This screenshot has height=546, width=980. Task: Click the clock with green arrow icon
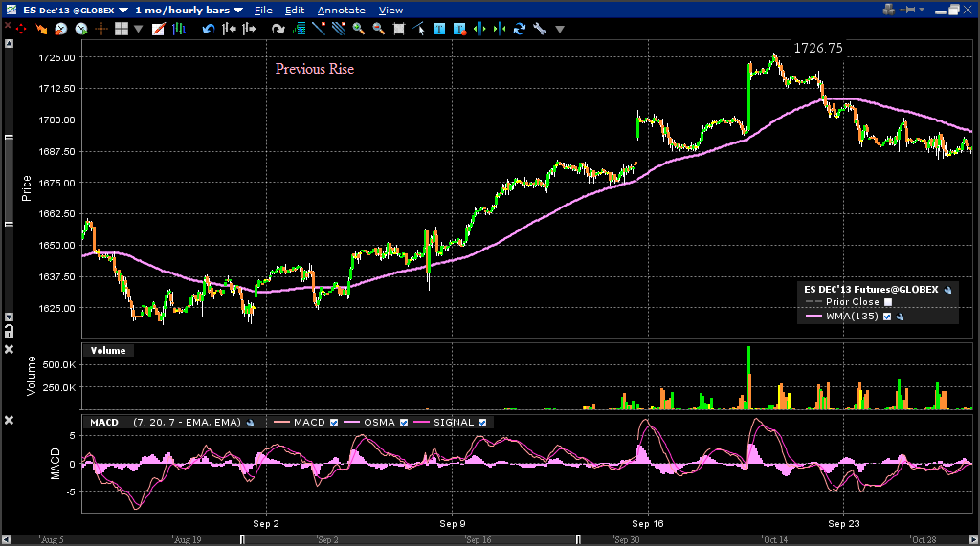pyautogui.click(x=80, y=29)
